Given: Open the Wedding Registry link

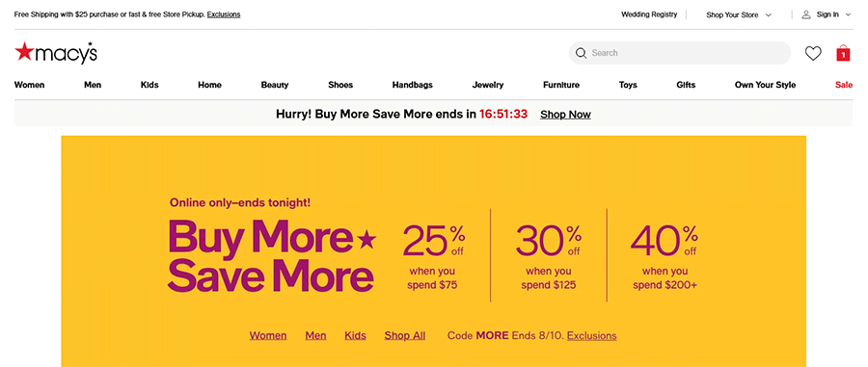Looking at the screenshot, I should pos(649,14).
